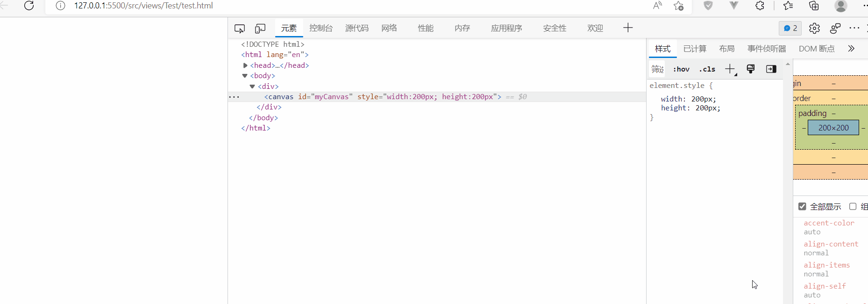Show more pane tabs chevron
The height and width of the screenshot is (304, 868).
(851, 49)
